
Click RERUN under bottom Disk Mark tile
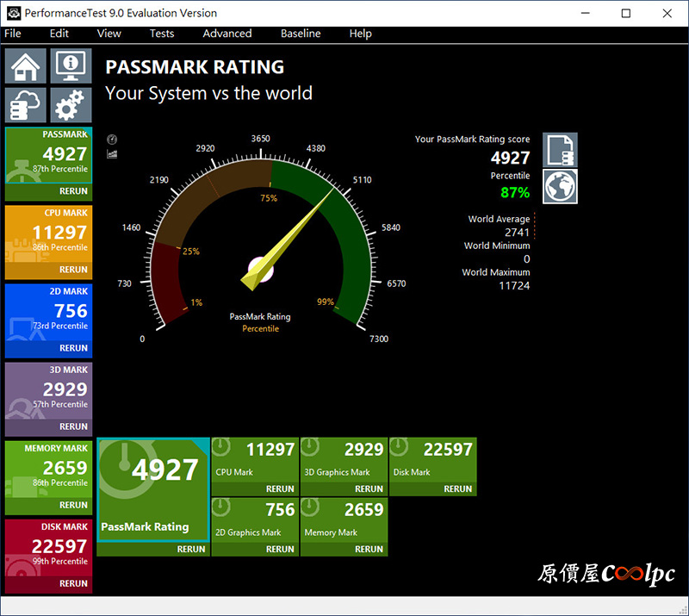click(x=457, y=489)
